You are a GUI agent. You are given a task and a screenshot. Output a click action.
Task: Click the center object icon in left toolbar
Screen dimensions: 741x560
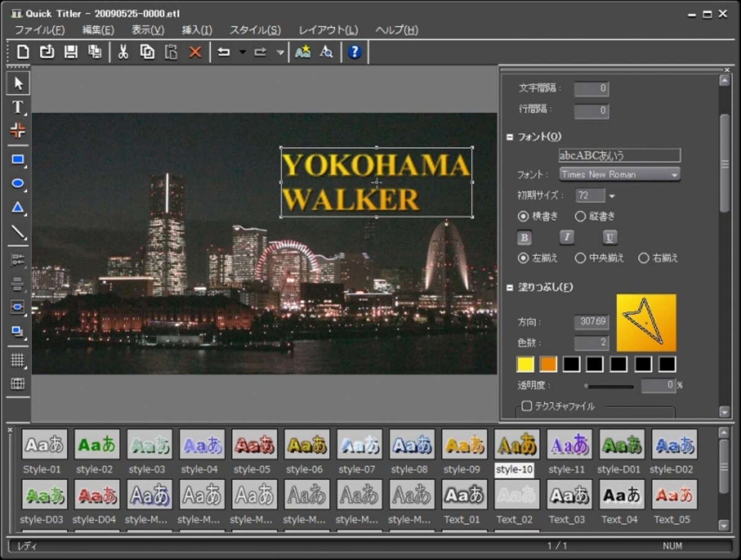(x=18, y=307)
